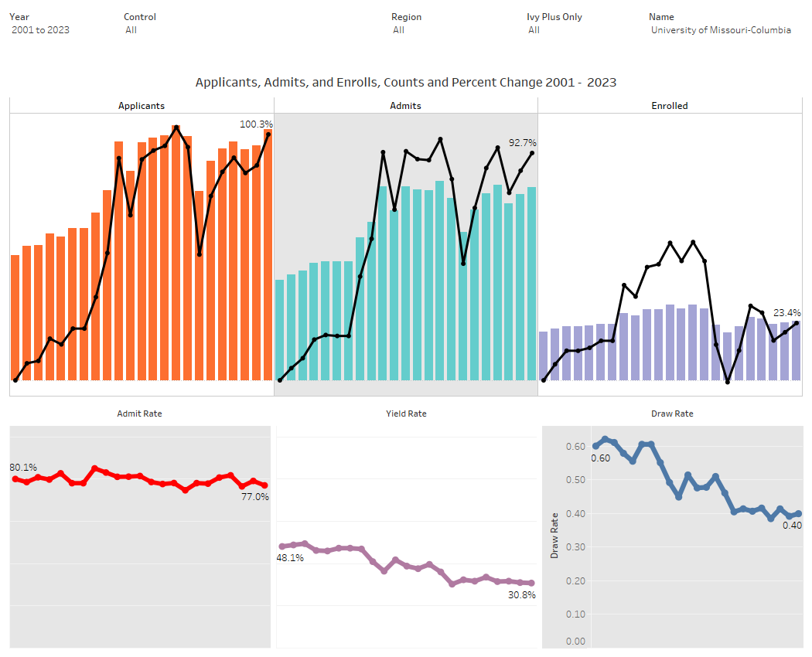Click the 80.1% starting label on Admit Rate

[23, 468]
